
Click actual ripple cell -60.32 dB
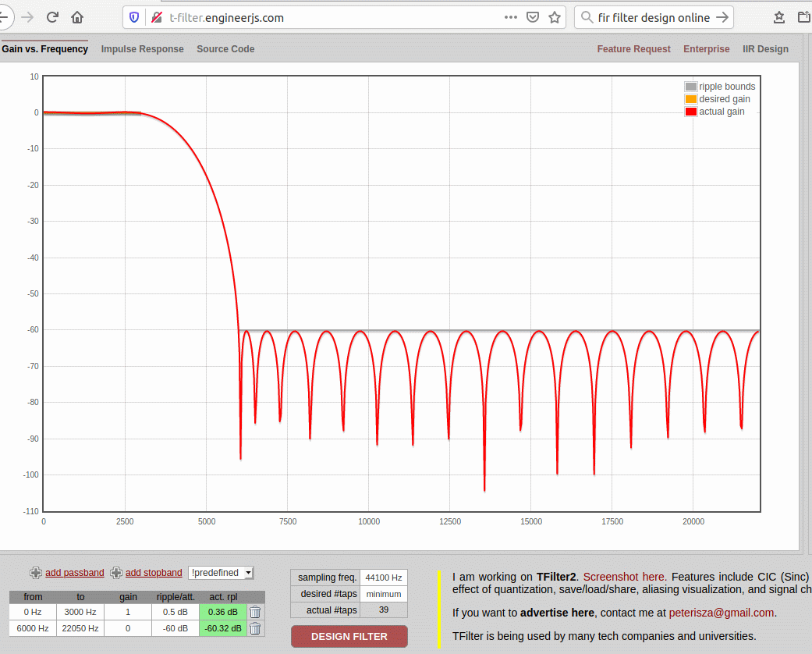[x=222, y=628]
